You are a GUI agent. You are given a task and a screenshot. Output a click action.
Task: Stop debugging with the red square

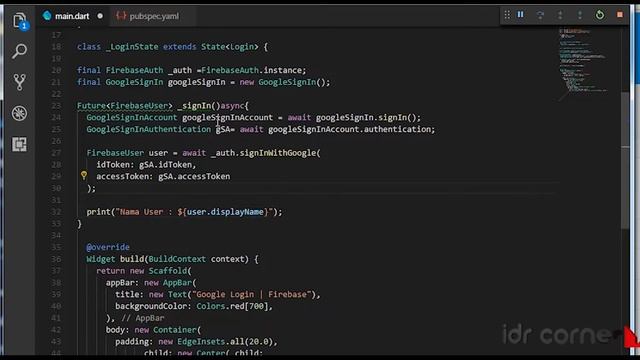click(x=620, y=15)
